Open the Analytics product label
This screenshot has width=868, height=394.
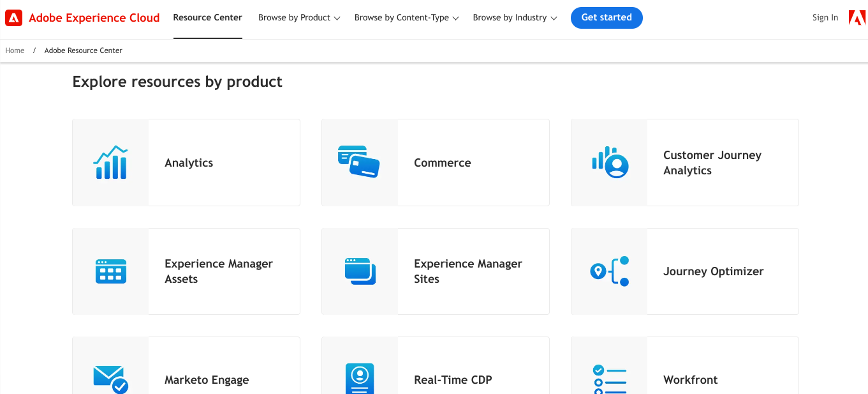(189, 163)
